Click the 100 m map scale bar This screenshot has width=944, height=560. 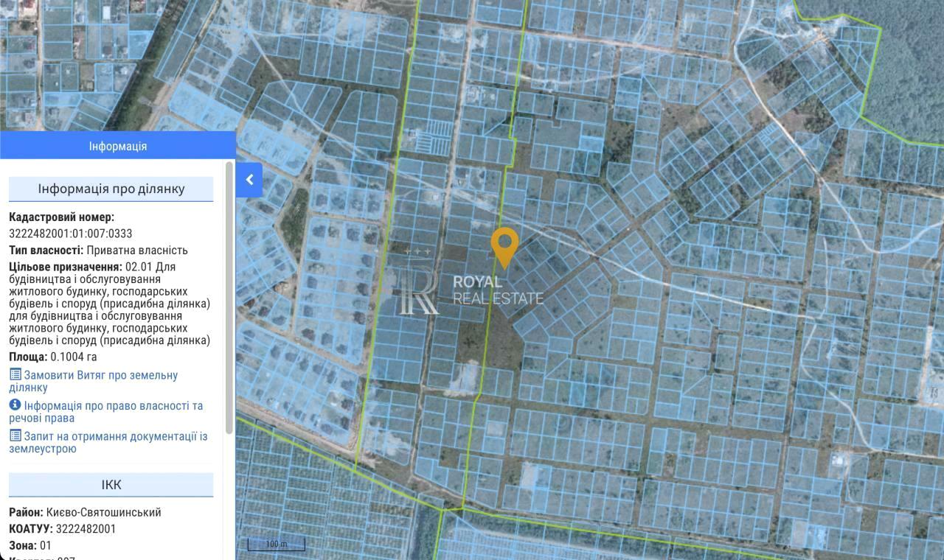click(276, 545)
